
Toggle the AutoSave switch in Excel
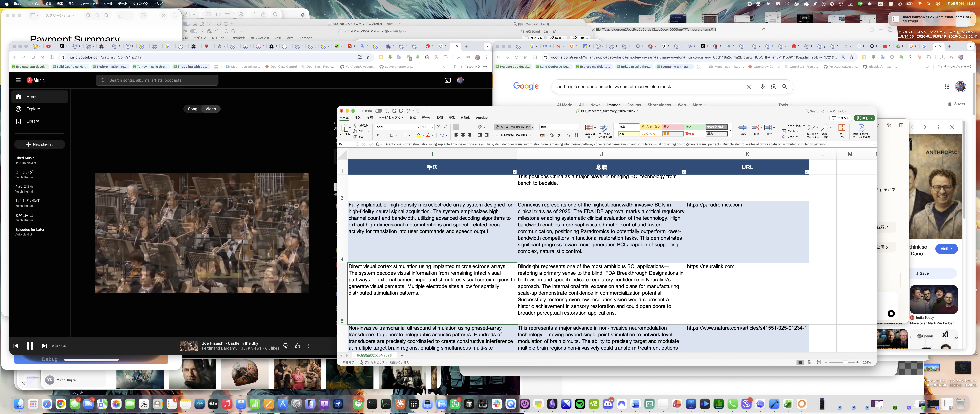tap(378, 111)
